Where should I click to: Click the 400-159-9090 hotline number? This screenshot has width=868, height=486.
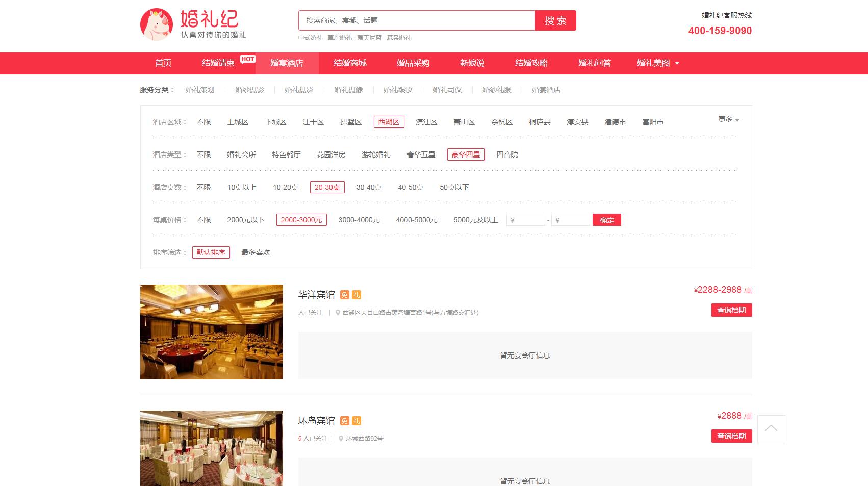(x=720, y=31)
